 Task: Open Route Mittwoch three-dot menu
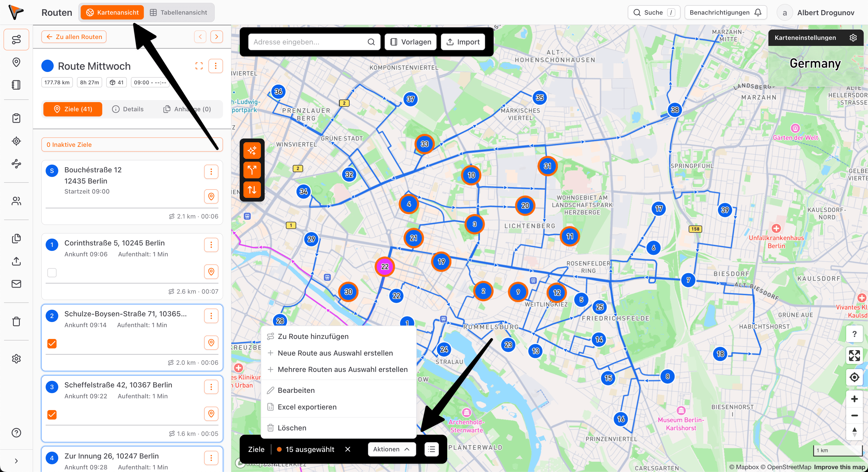(x=216, y=66)
